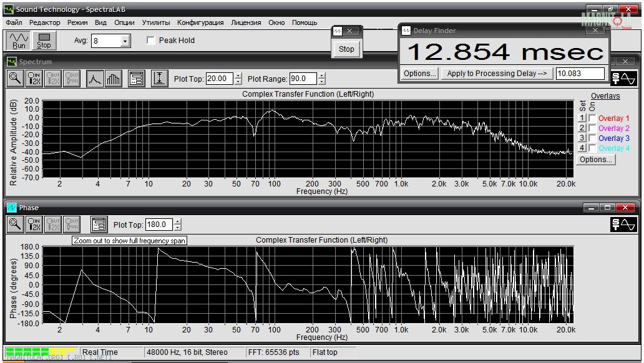Click the Phase Plot Top value field
Viewport: 644px width, 363px height.
pyautogui.click(x=159, y=225)
